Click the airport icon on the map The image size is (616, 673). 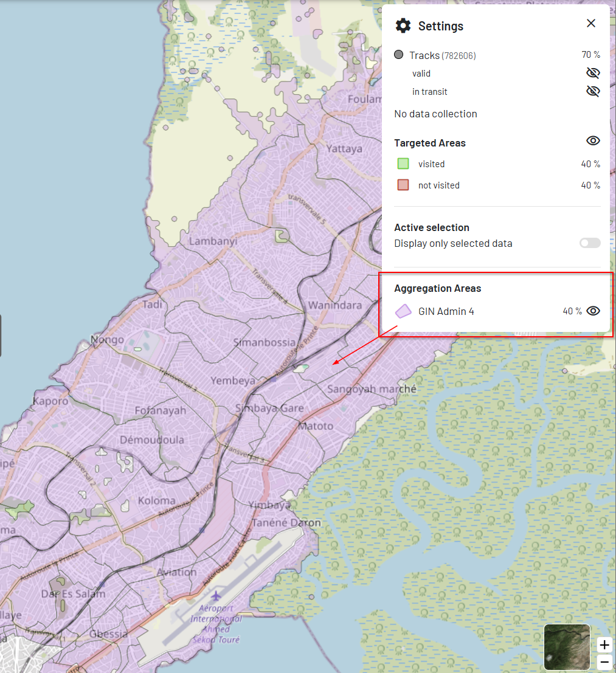coord(216,596)
